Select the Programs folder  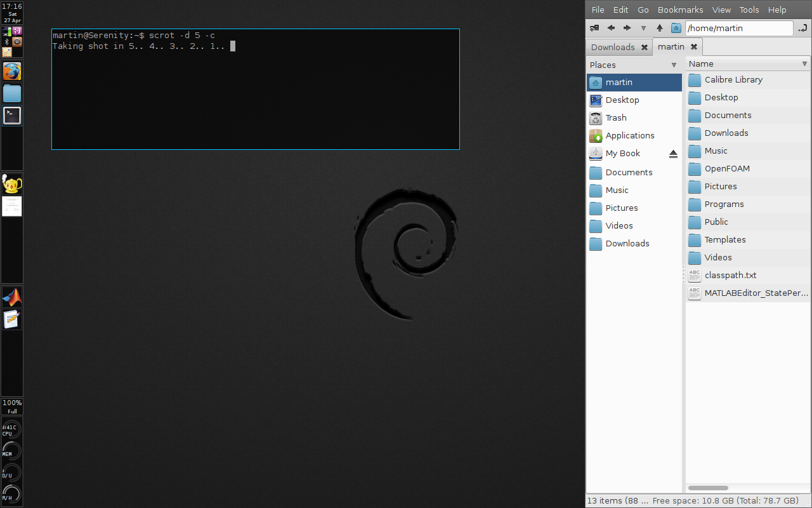(748, 204)
